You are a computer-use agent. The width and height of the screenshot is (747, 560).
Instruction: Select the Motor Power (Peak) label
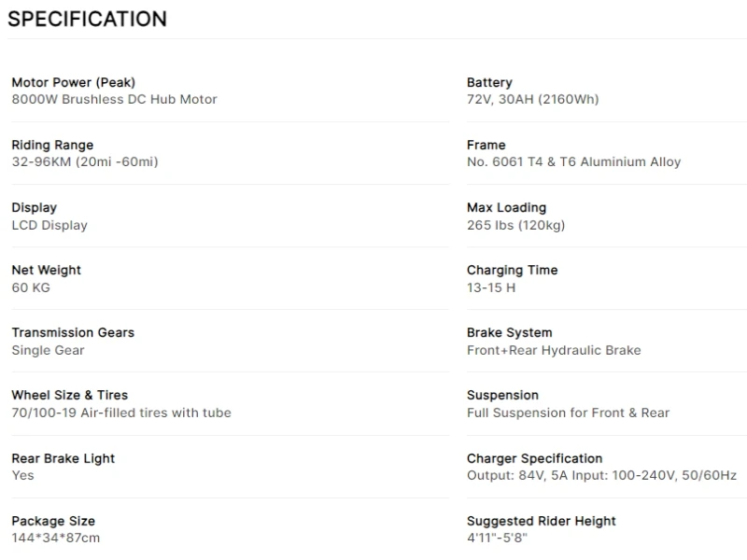point(74,82)
